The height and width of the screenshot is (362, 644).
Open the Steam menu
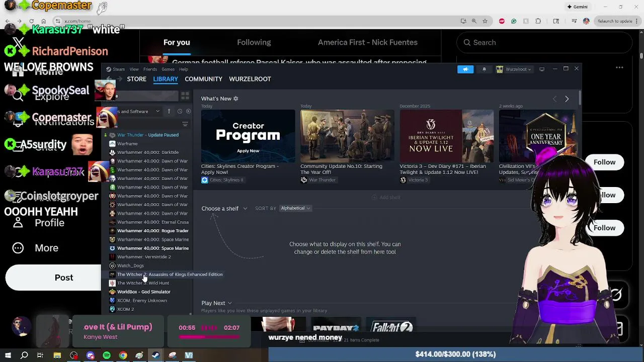coord(119,69)
